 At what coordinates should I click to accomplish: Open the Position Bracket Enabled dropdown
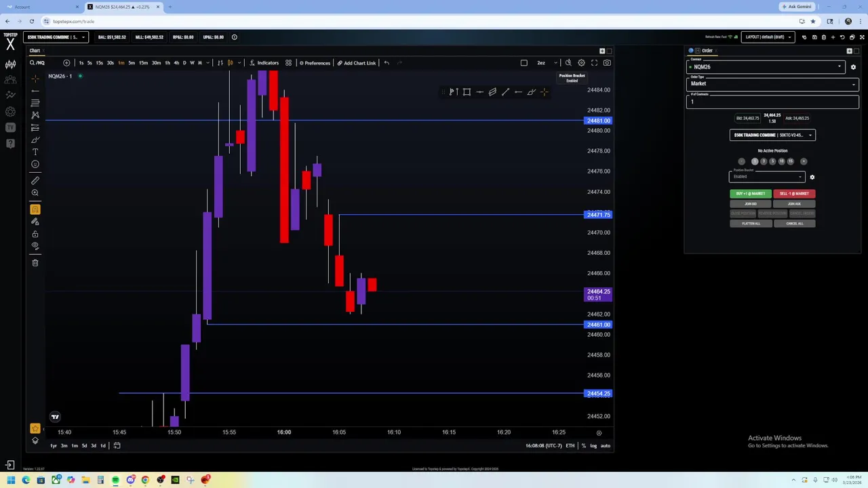pyautogui.click(x=767, y=177)
